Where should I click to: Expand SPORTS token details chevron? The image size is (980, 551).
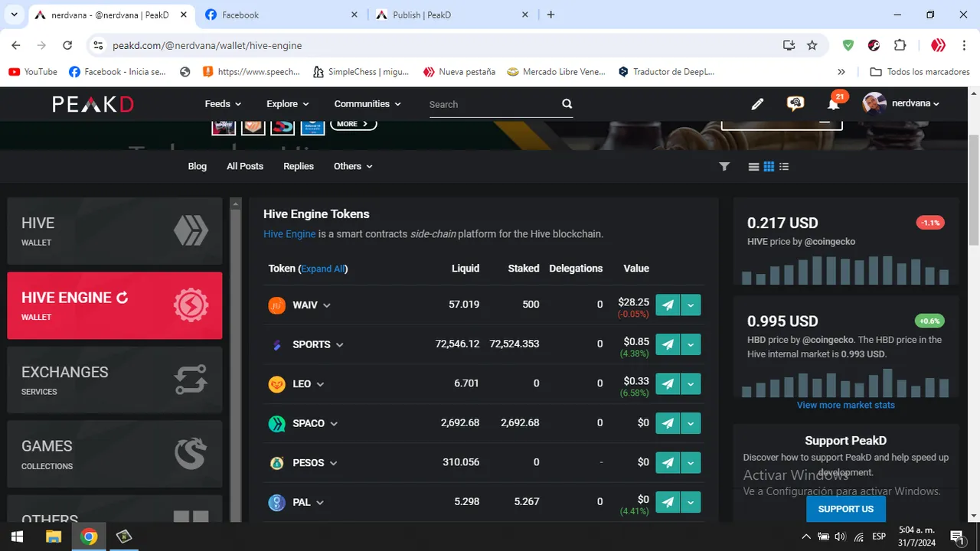(340, 345)
